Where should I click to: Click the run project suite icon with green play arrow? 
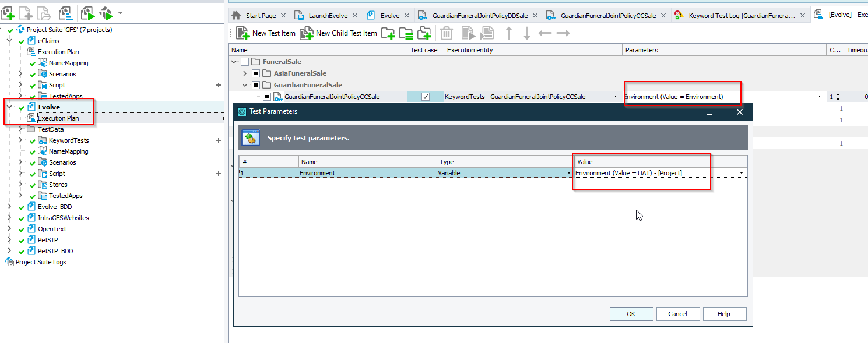click(87, 12)
